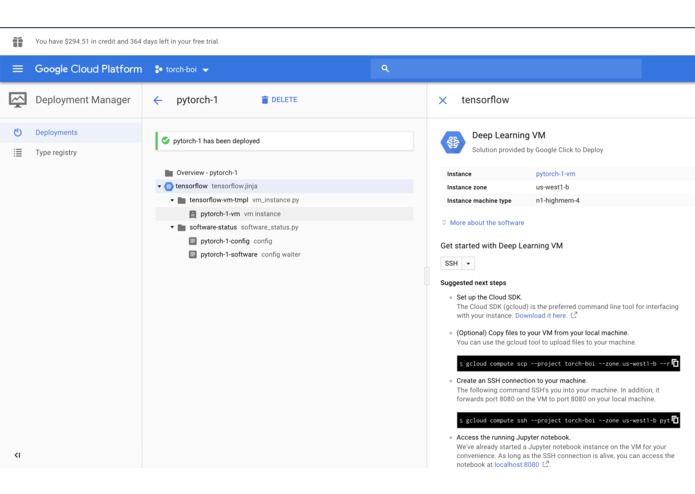Open the localhost:8080 link
This screenshot has height=494, width=695.
click(516, 464)
